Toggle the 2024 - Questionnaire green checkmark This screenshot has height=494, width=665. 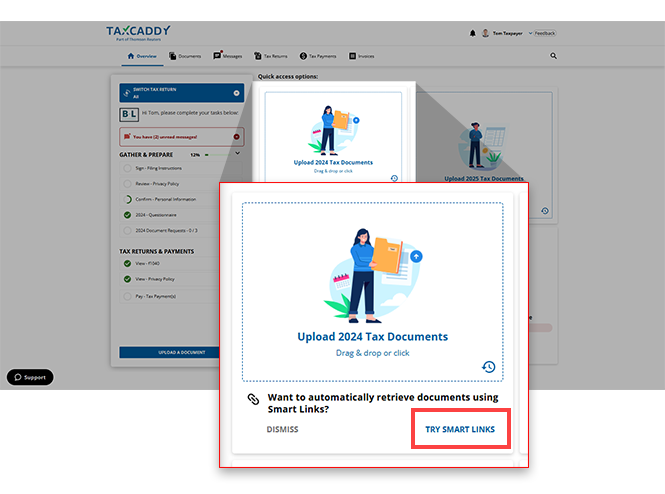click(x=127, y=215)
